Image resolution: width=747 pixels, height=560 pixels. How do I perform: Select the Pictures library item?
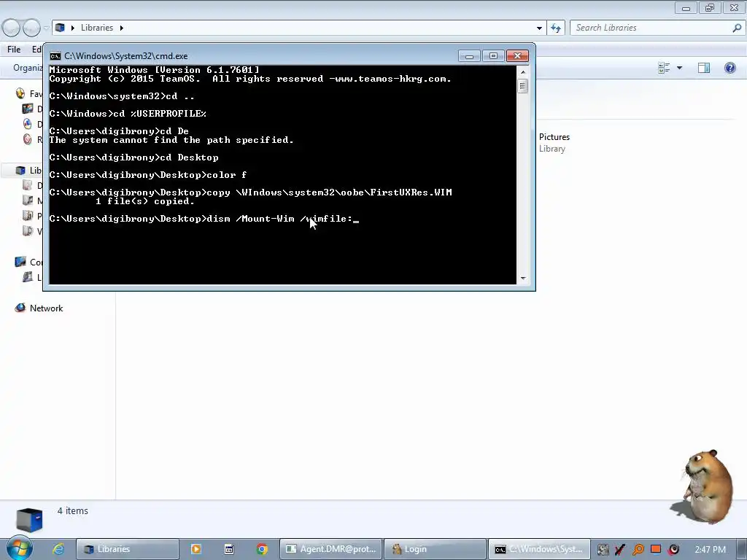(554, 142)
